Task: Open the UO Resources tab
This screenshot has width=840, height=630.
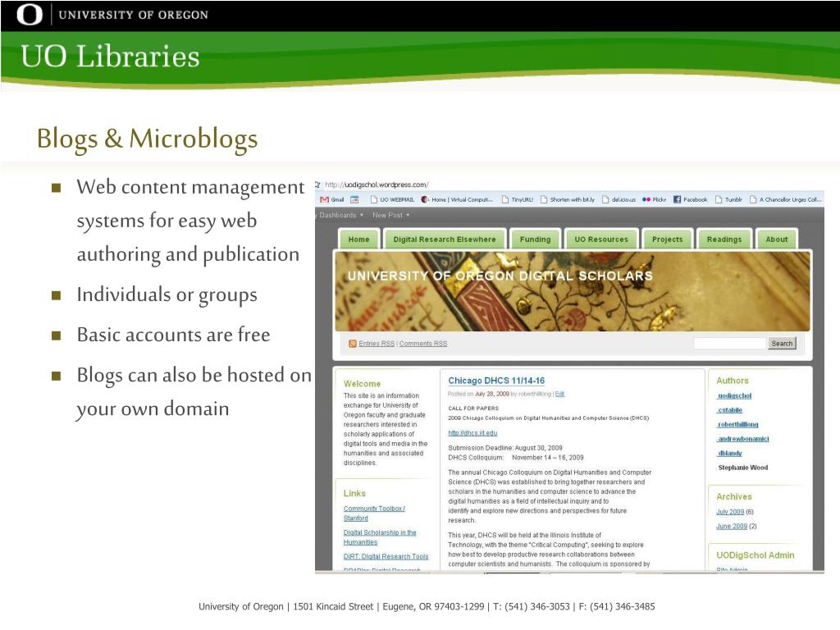Action: 601,240
